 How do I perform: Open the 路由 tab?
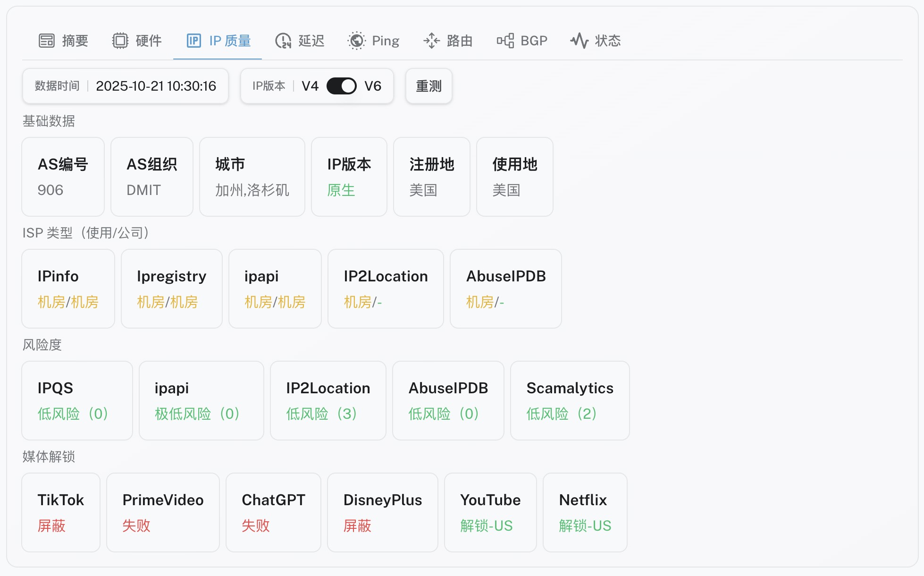[x=460, y=41]
